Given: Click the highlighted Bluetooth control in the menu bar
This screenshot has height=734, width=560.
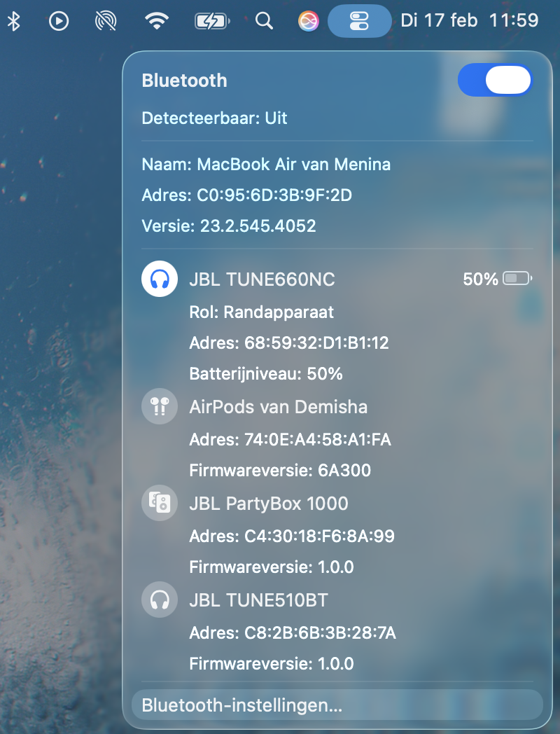Looking at the screenshot, I should pos(359,20).
